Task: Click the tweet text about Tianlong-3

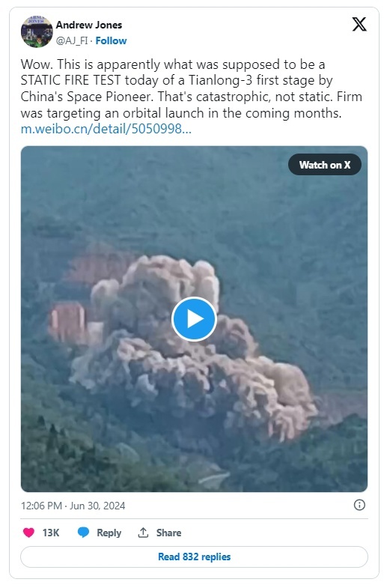Action: pos(192,88)
